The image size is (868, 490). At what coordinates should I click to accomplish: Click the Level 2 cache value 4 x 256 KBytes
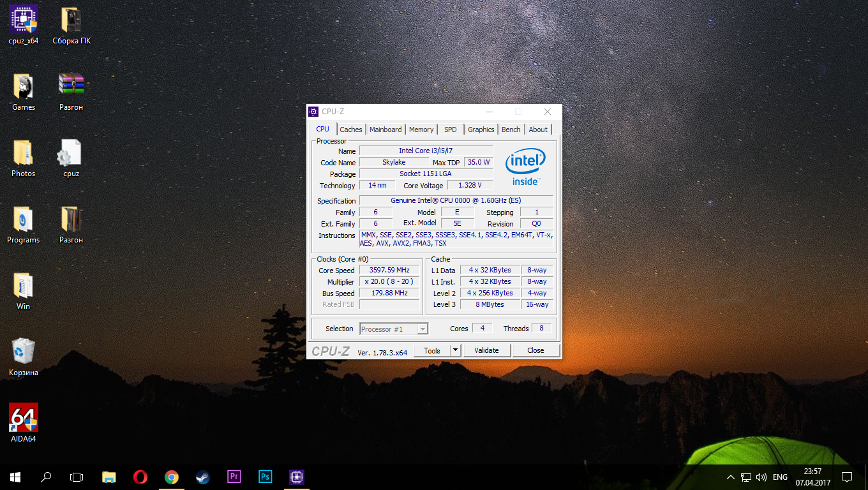[490, 293]
